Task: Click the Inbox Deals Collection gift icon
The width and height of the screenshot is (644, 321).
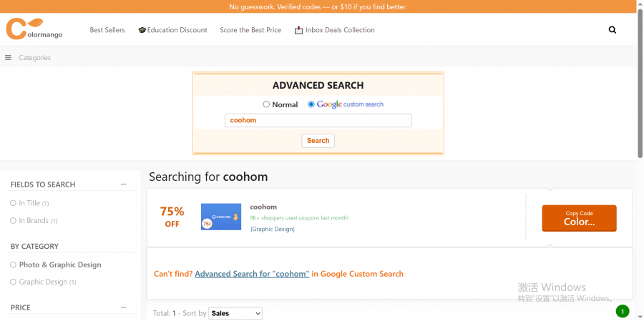Action: [298, 30]
